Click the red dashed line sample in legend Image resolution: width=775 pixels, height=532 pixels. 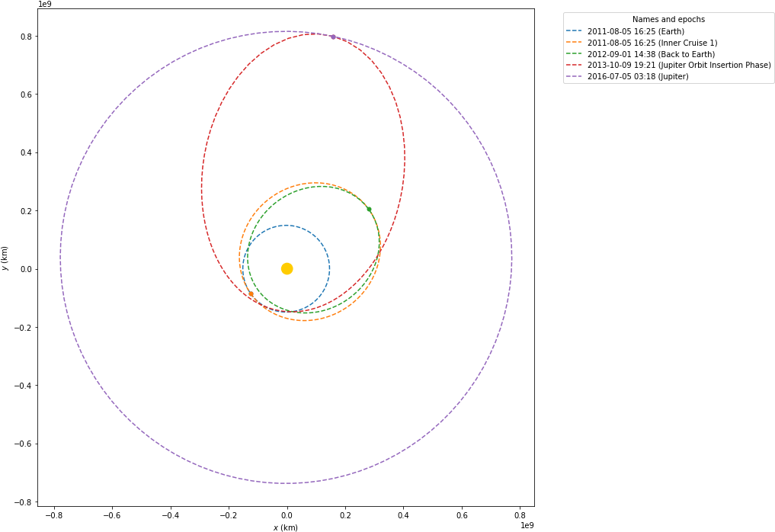[x=574, y=66]
